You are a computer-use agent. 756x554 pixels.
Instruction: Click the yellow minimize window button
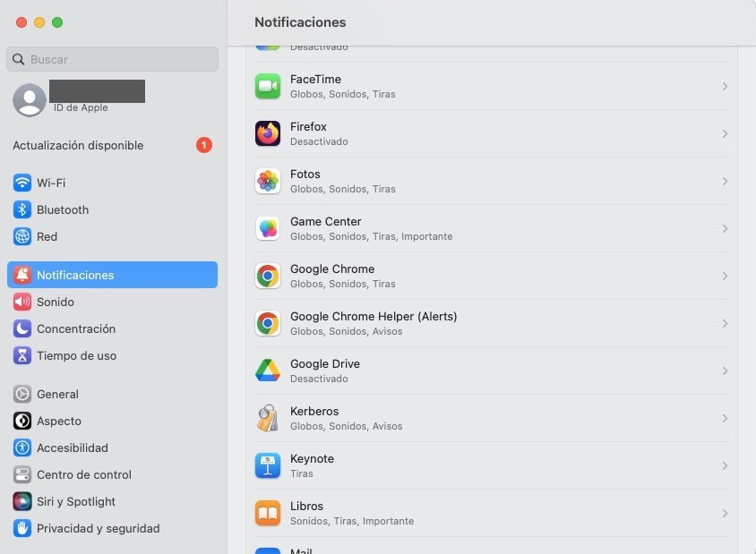point(39,22)
